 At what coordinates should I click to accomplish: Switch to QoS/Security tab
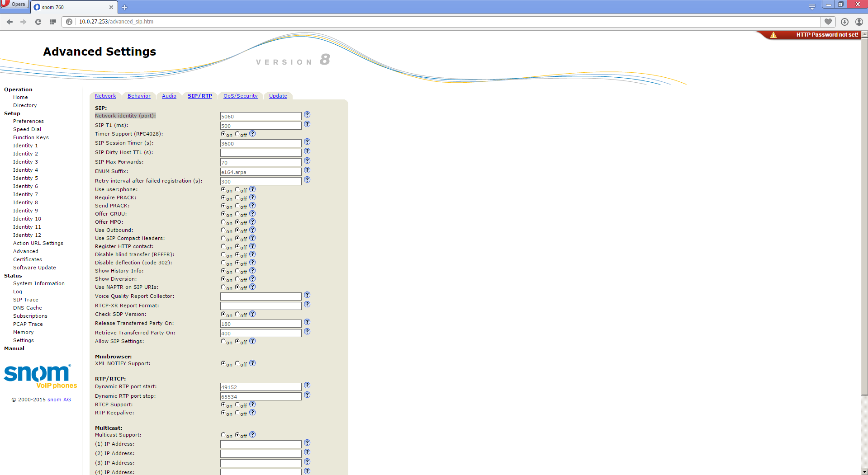click(241, 96)
